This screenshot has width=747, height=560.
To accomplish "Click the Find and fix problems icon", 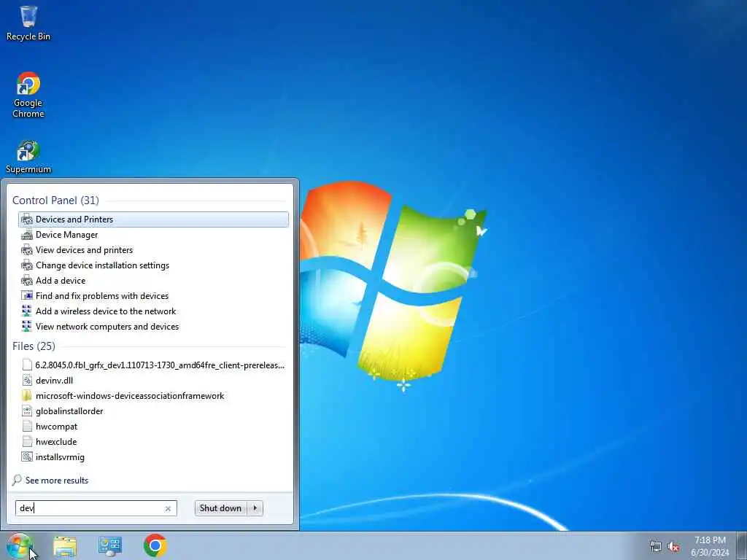I will pyautogui.click(x=27, y=296).
